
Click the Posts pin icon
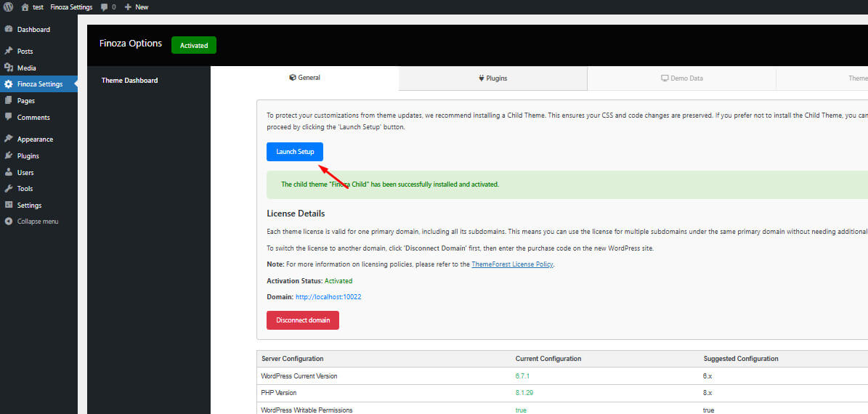point(8,51)
